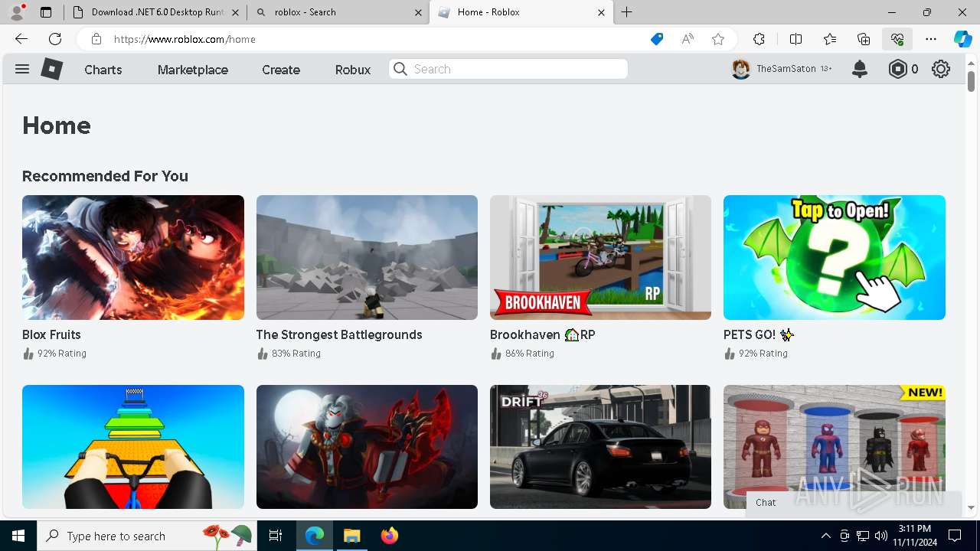View site information lock icon
980x551 pixels.
pos(96,39)
